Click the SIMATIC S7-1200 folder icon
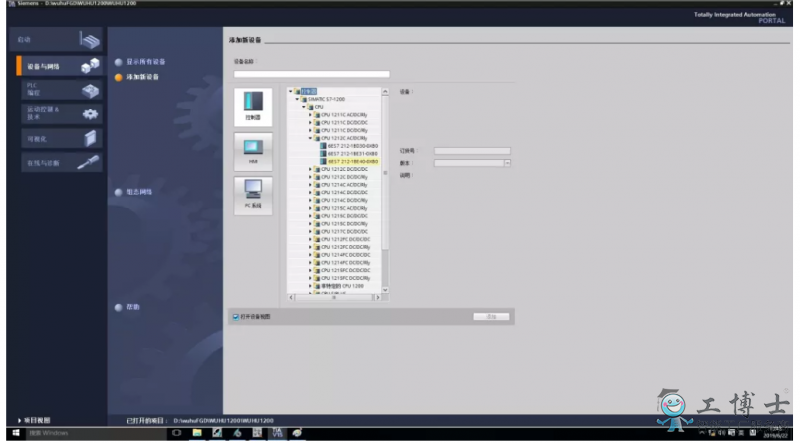 point(304,99)
